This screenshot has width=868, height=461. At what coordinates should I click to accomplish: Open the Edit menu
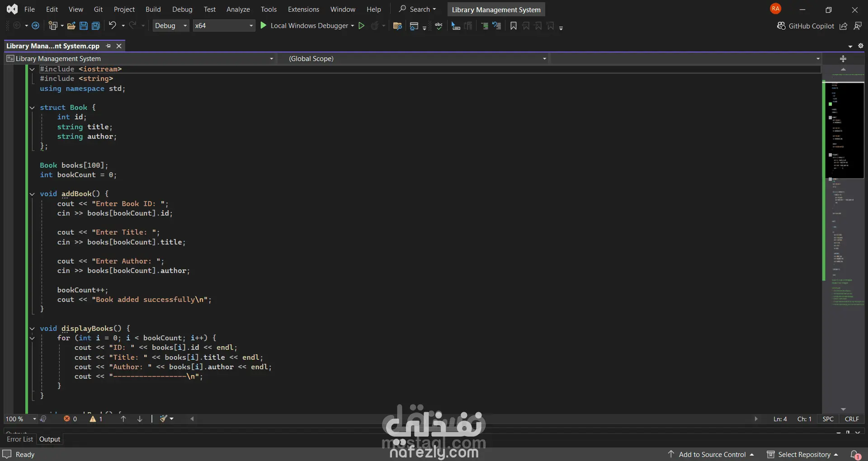52,9
